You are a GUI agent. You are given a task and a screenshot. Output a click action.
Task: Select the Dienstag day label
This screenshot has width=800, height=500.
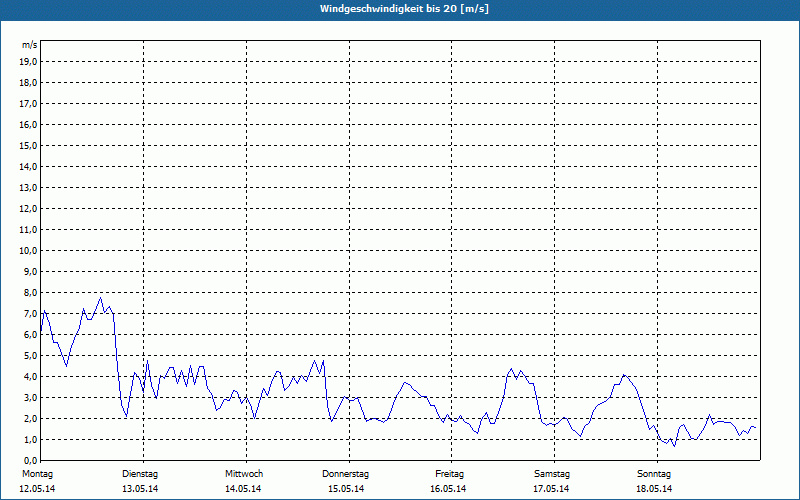(140, 474)
